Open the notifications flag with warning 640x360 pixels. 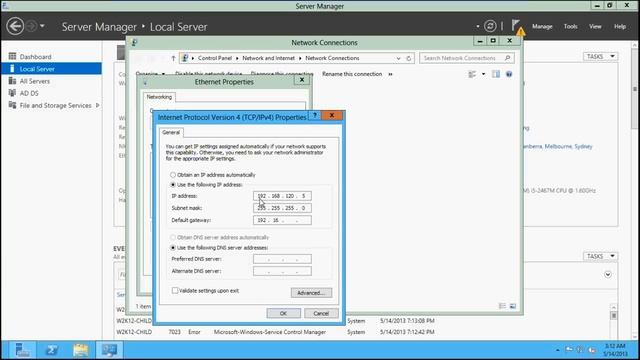517,27
